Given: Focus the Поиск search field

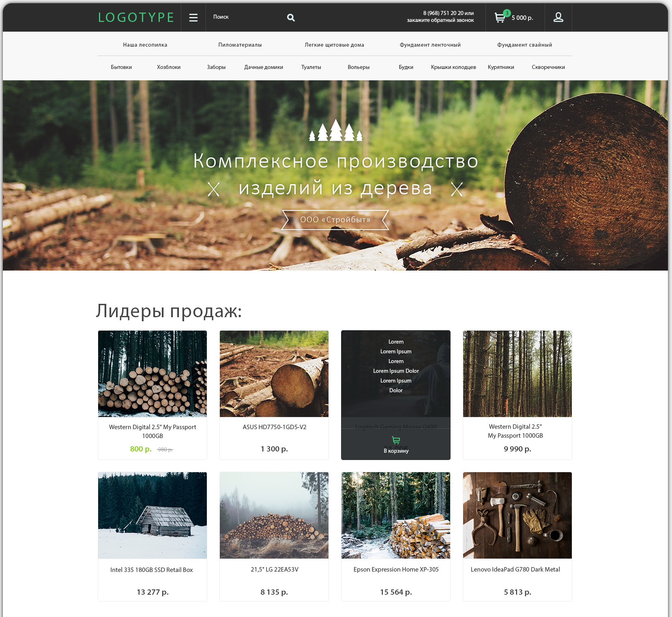Looking at the screenshot, I should tap(247, 17).
